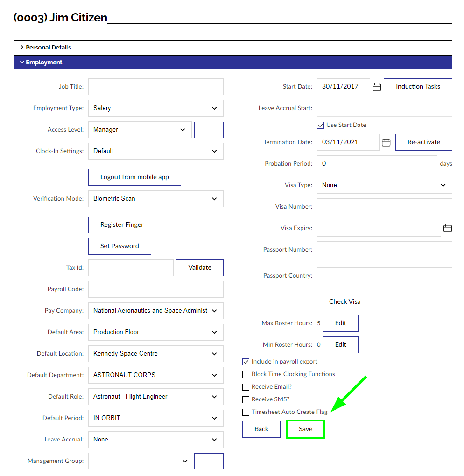Image resolution: width=464 pixels, height=476 pixels.
Task: Click Re-activate next to Termination Date
Action: pyautogui.click(x=423, y=142)
